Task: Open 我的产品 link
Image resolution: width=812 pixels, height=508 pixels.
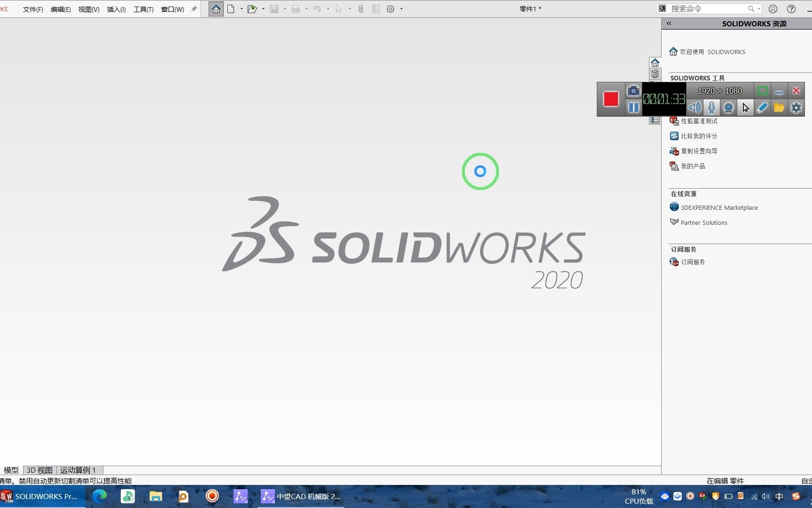Action: pyautogui.click(x=693, y=166)
